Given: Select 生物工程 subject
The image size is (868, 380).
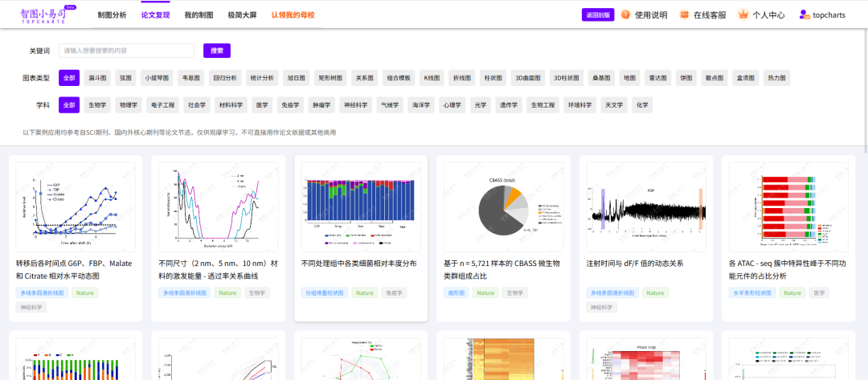Looking at the screenshot, I should 542,105.
